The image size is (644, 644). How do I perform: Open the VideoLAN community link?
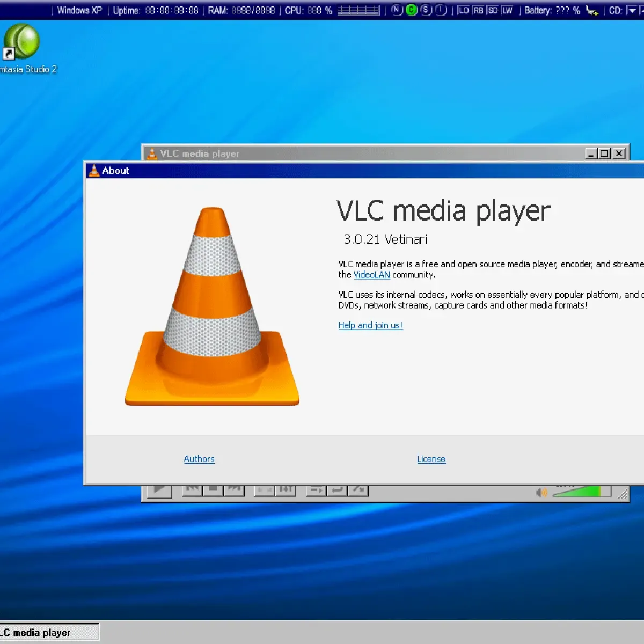tap(372, 275)
